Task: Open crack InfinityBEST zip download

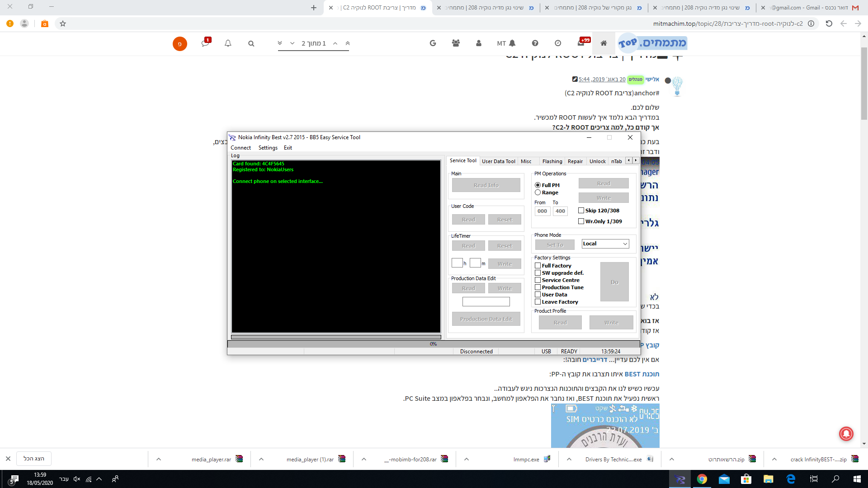Action: 819,459
